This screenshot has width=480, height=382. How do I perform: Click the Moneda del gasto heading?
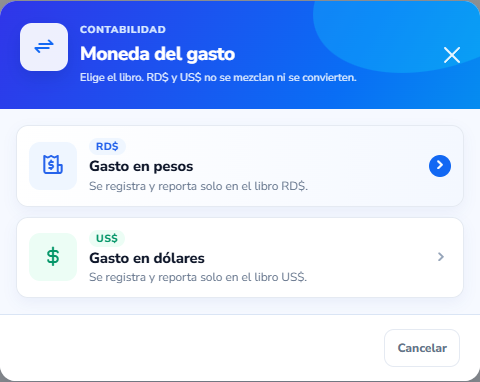[x=157, y=54]
